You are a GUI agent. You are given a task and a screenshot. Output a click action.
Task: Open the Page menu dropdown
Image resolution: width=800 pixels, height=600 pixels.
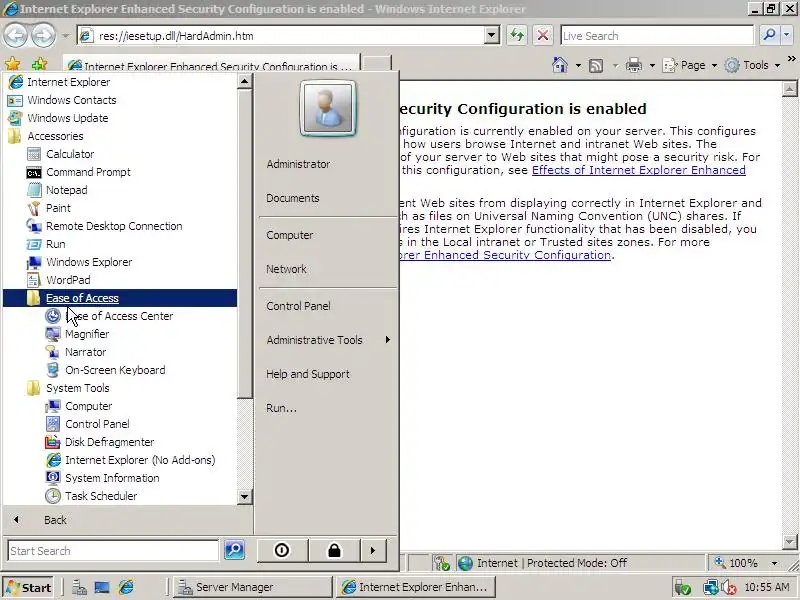click(714, 65)
